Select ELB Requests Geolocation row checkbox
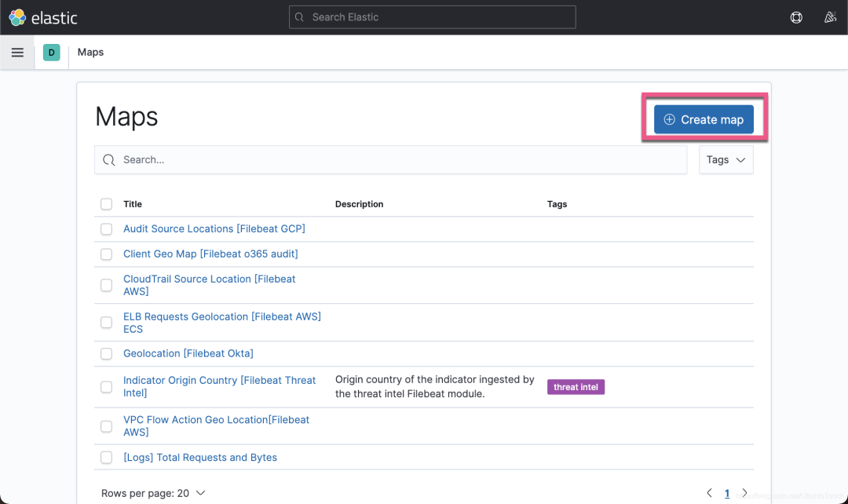Viewport: 848px width, 504px height. point(107,323)
